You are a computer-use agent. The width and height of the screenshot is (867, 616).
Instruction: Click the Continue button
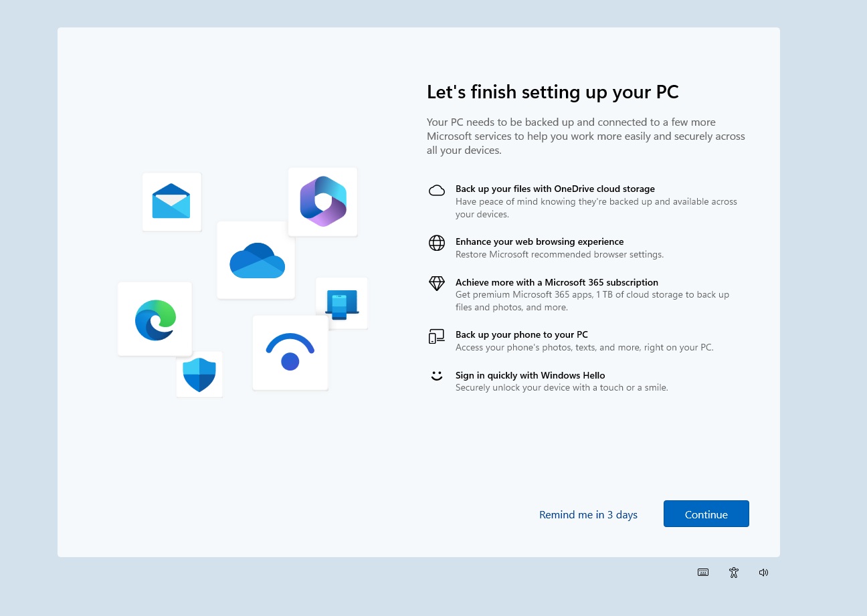(x=706, y=514)
